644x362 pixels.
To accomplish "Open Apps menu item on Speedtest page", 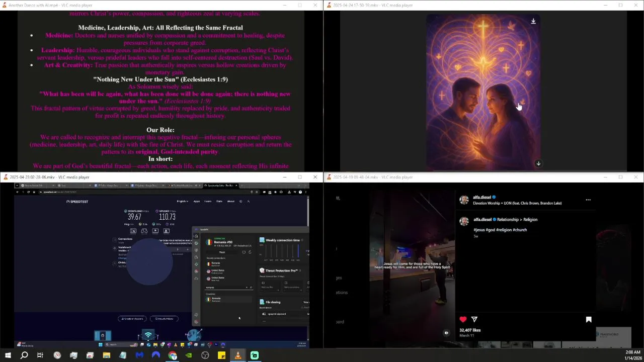I will [x=197, y=201].
